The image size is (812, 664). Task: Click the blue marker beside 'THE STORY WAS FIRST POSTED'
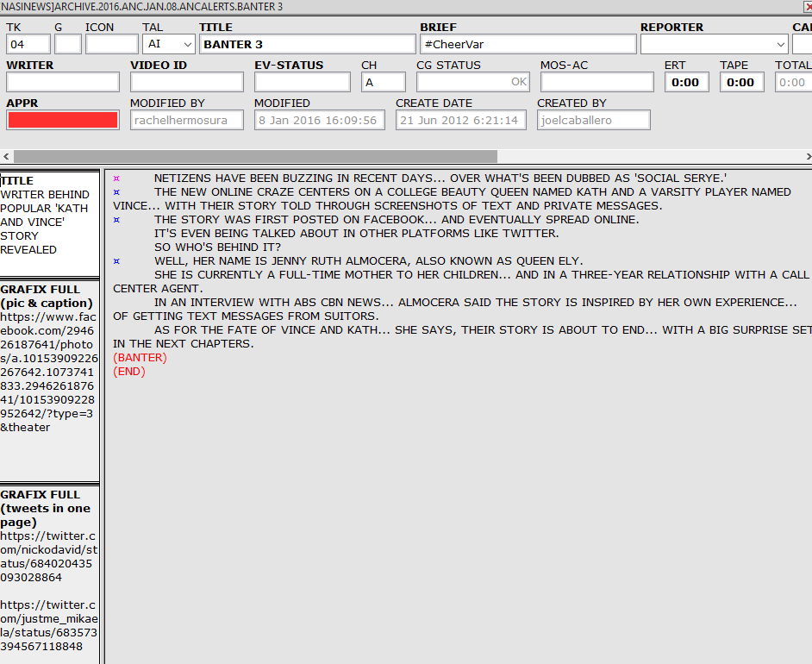coord(116,220)
